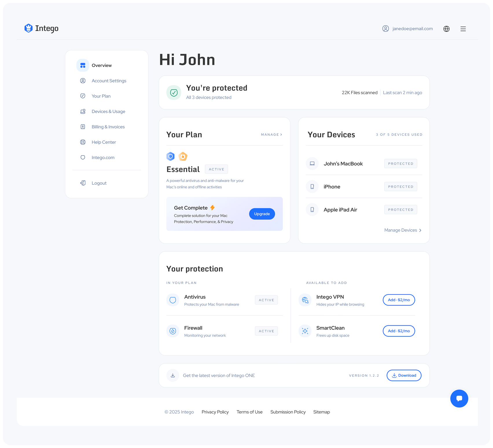This screenshot has height=448, width=493.
Task: Add SmartClean for $2/mo
Action: click(x=399, y=331)
